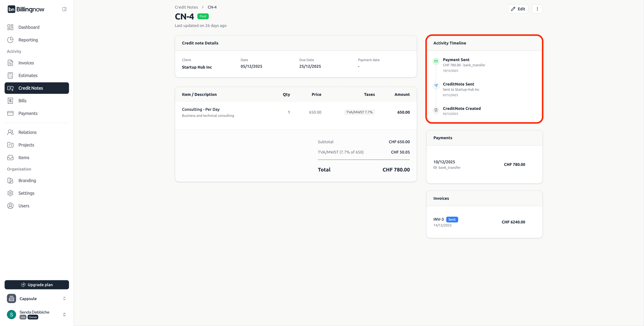The height and width of the screenshot is (326, 644).
Task: Open the Payments menu item
Action: click(28, 113)
